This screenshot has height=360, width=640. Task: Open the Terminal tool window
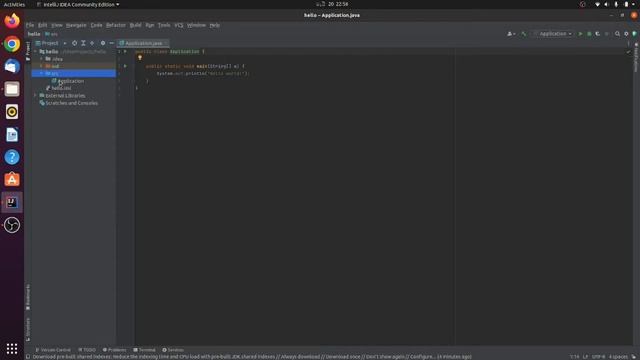144,350
